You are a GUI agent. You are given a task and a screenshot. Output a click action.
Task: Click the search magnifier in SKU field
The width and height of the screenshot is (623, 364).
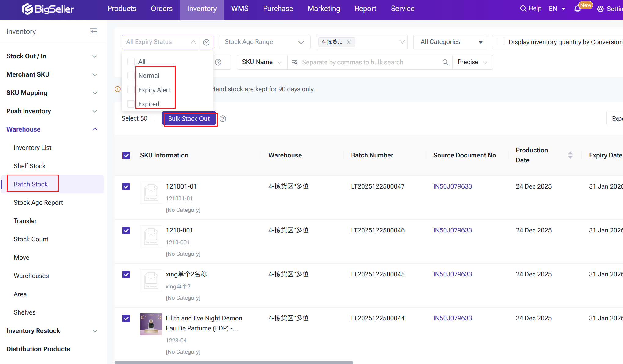pos(445,62)
